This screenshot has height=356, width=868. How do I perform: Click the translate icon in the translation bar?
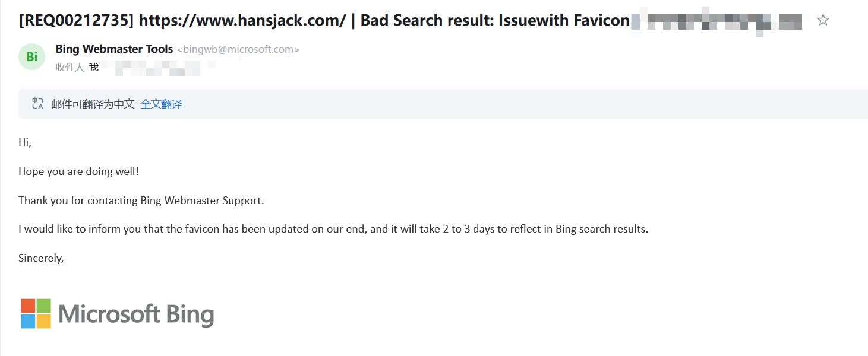(x=37, y=104)
